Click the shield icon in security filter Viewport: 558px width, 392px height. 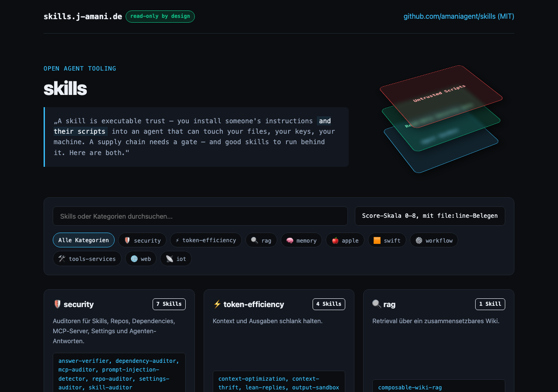tap(127, 240)
